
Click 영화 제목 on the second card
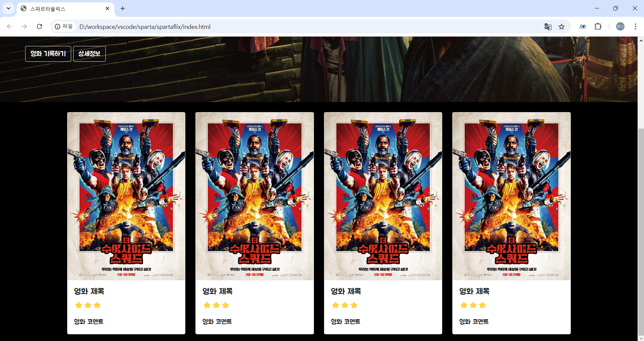[x=218, y=291]
